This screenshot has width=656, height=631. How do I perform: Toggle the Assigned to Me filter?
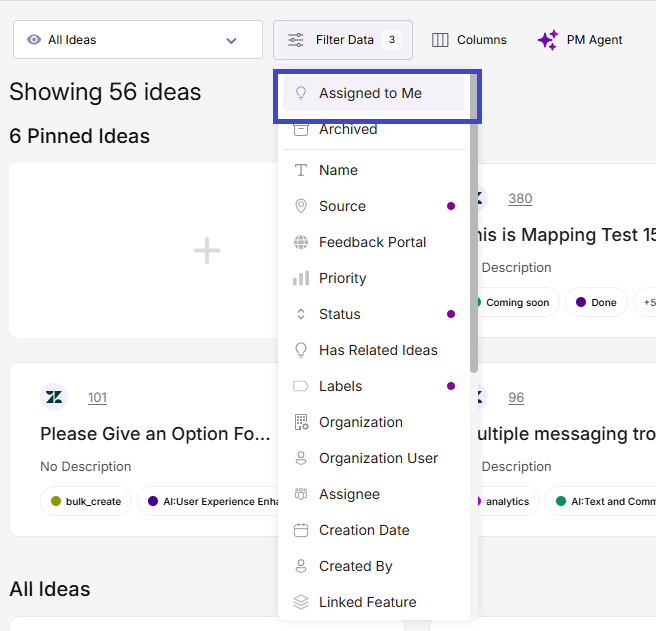point(374,93)
